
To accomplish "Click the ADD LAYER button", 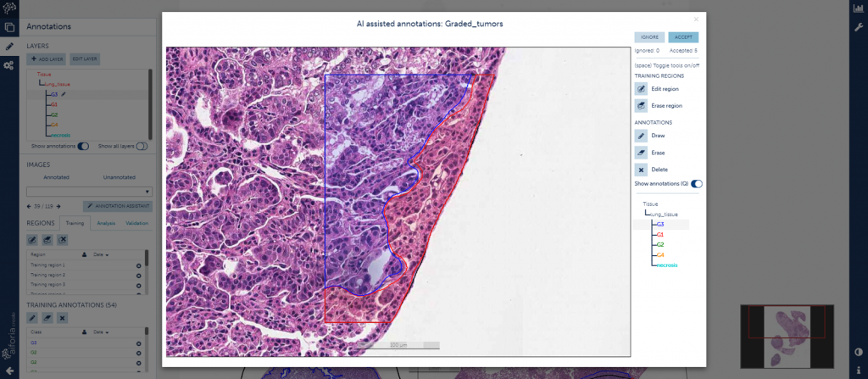I will tap(47, 59).
